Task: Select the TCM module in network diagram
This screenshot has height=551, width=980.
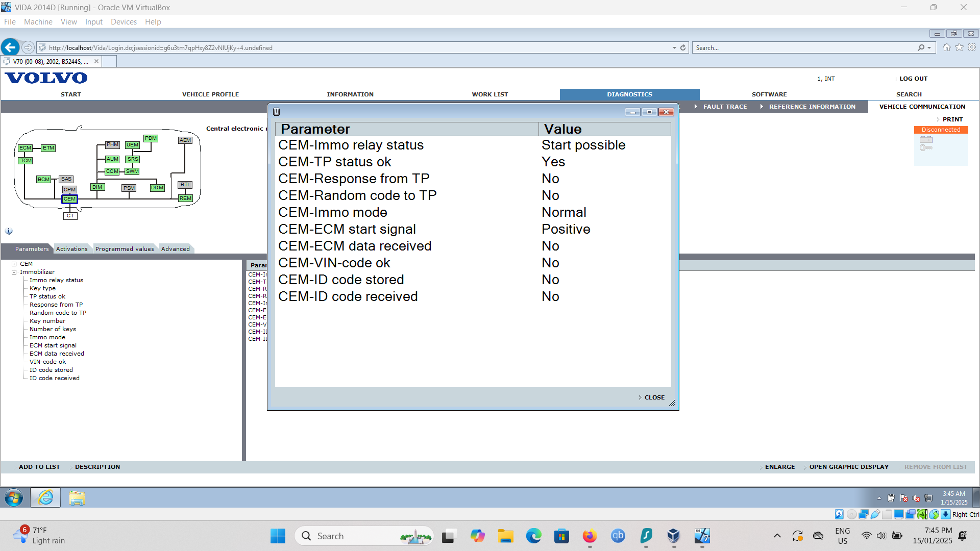Action: pyautogui.click(x=26, y=161)
